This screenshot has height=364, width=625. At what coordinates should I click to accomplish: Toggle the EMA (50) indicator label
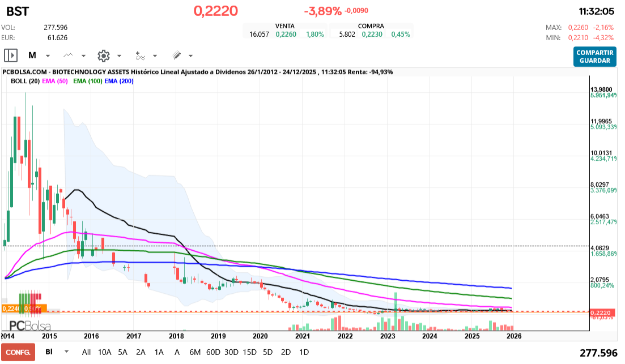[x=55, y=81]
